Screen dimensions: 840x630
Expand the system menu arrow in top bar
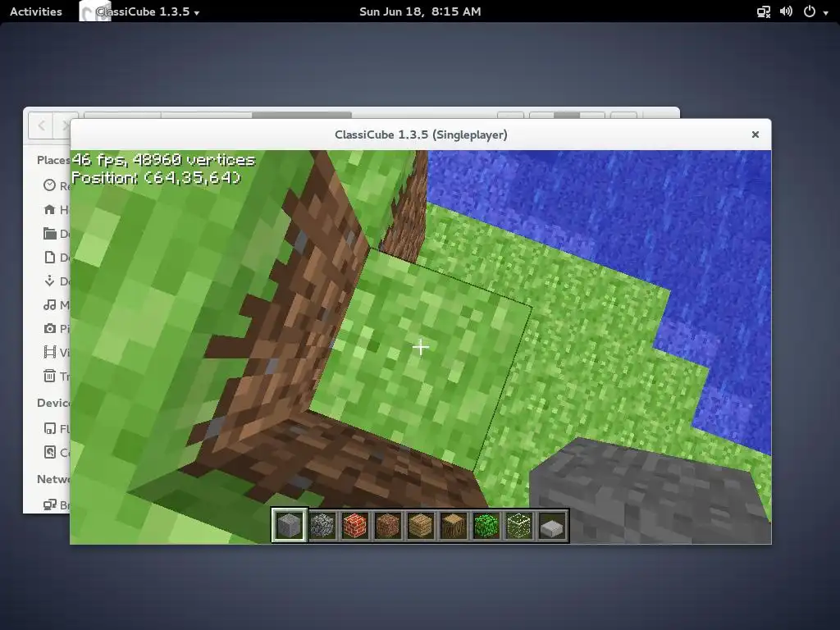826,12
